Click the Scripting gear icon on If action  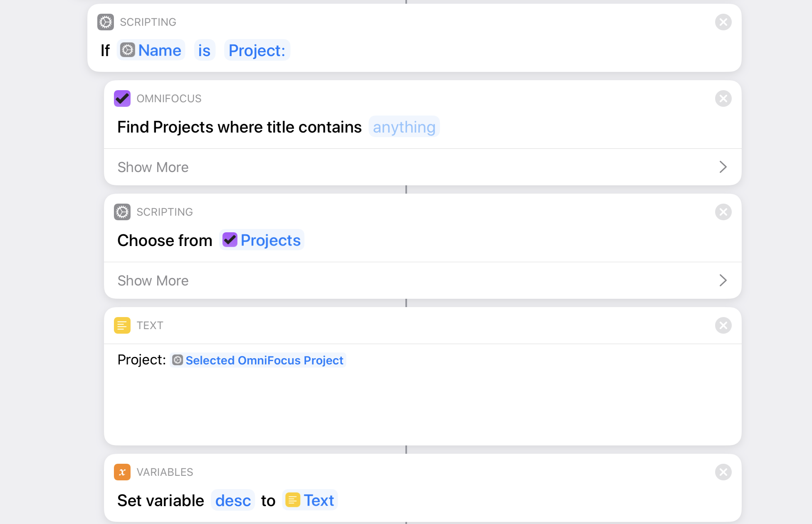coord(106,22)
